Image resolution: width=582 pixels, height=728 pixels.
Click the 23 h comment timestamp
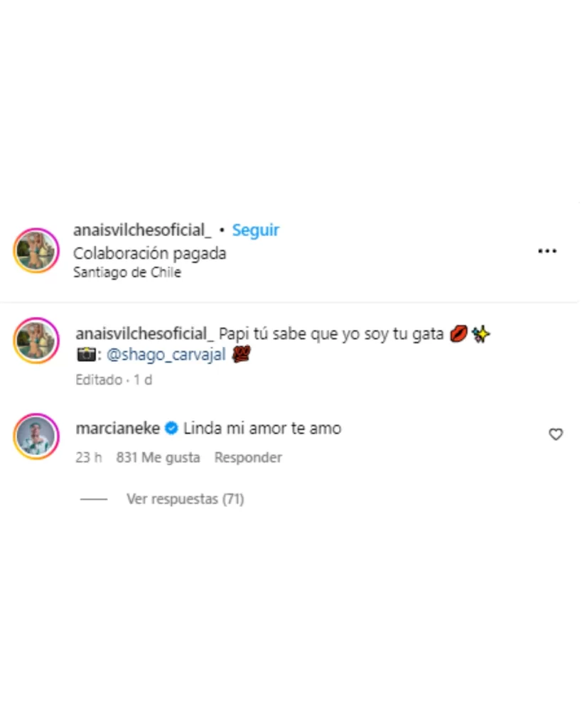(89, 458)
